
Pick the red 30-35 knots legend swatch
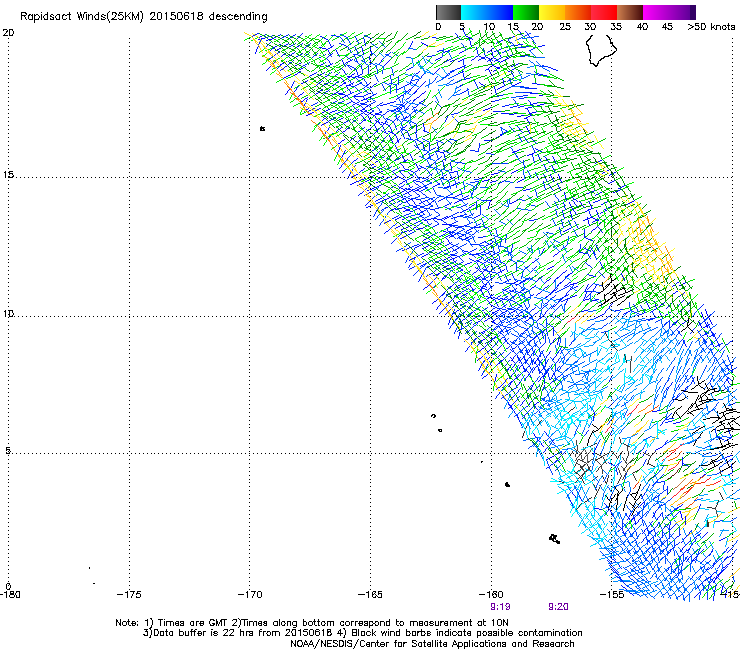pyautogui.click(x=604, y=12)
